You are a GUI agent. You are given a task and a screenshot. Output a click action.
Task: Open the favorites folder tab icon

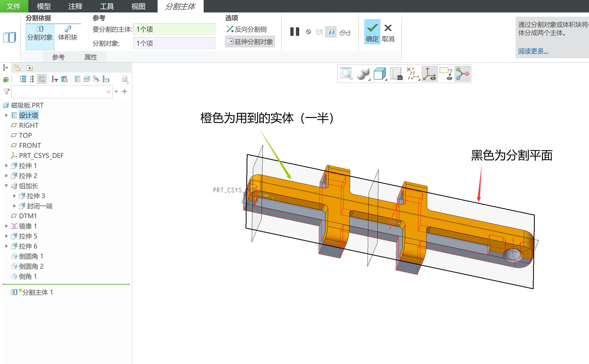[x=29, y=68]
